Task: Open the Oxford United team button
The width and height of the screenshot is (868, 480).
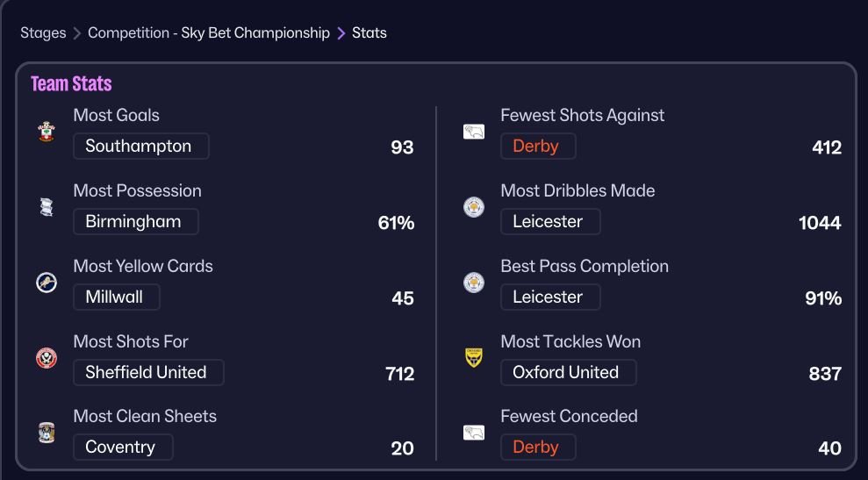Action: click(x=568, y=373)
